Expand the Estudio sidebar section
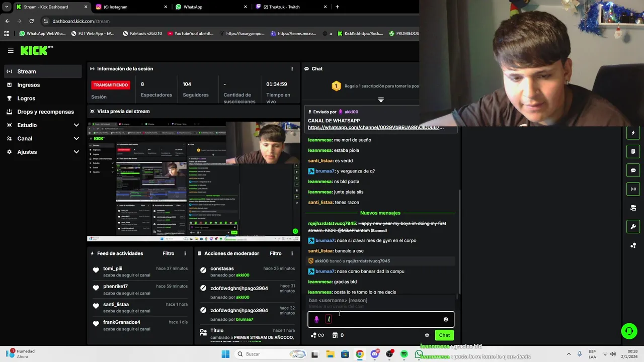Image resolution: width=644 pixels, height=362 pixels. coord(42,125)
